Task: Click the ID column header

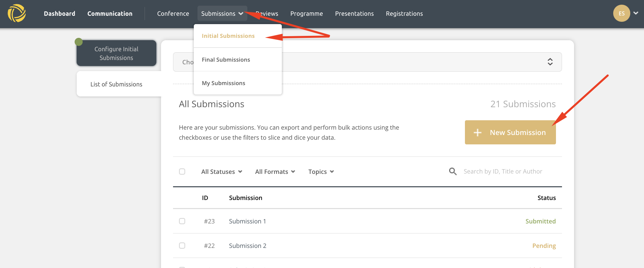Action: click(205, 198)
